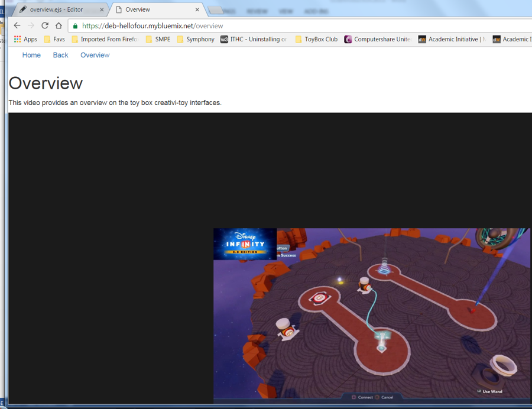Open a new browser tab
Screen dimensions: 532x409
(x=216, y=11)
